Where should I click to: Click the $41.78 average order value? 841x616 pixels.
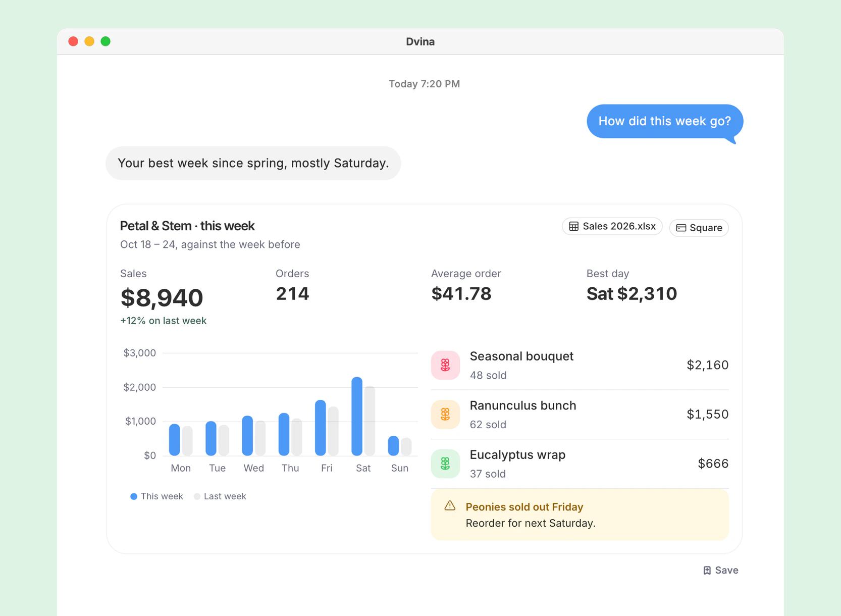click(x=461, y=294)
